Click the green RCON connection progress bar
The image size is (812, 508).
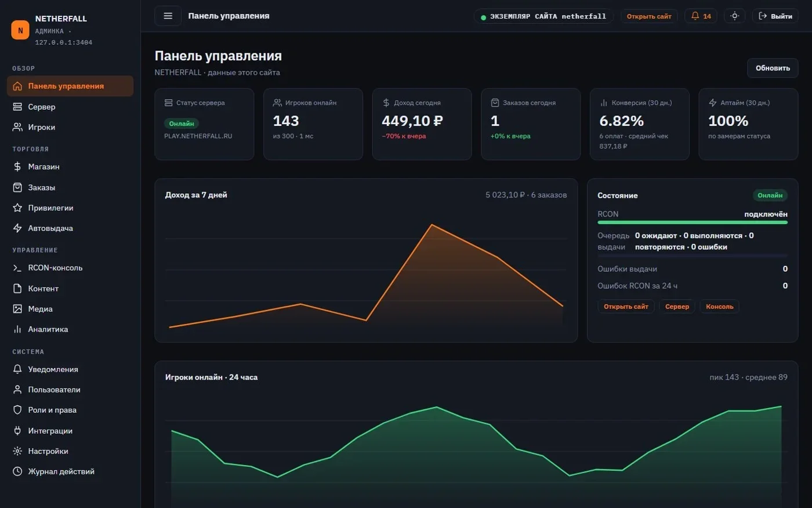pos(693,222)
